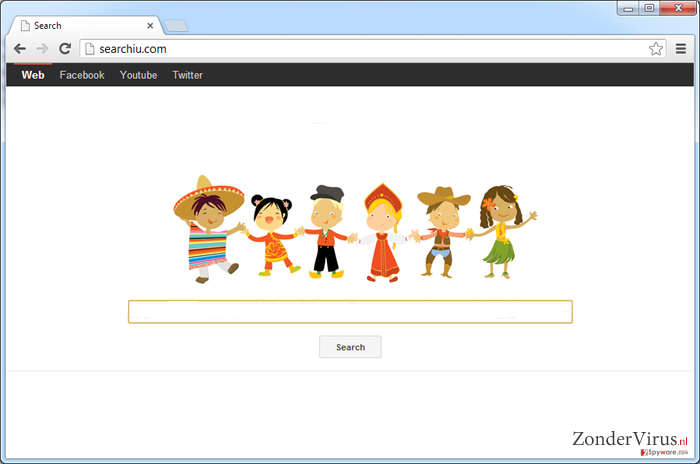The height and width of the screenshot is (464, 700).
Task: Bookmark this page with the star icon
Action: click(x=655, y=49)
